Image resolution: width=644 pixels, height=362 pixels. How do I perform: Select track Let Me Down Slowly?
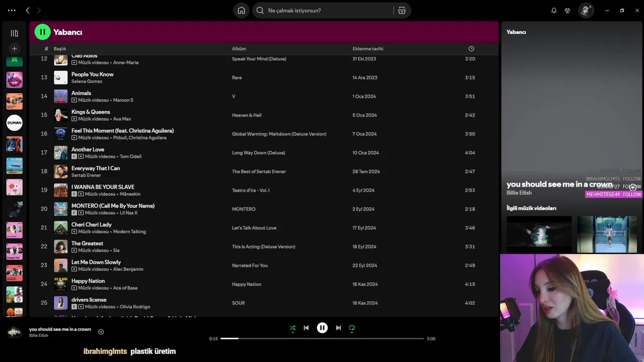coord(96,262)
